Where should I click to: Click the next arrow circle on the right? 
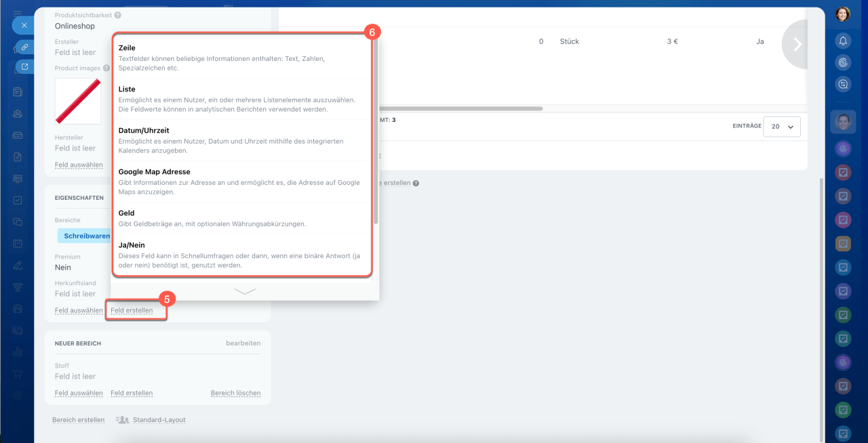pyautogui.click(x=797, y=45)
